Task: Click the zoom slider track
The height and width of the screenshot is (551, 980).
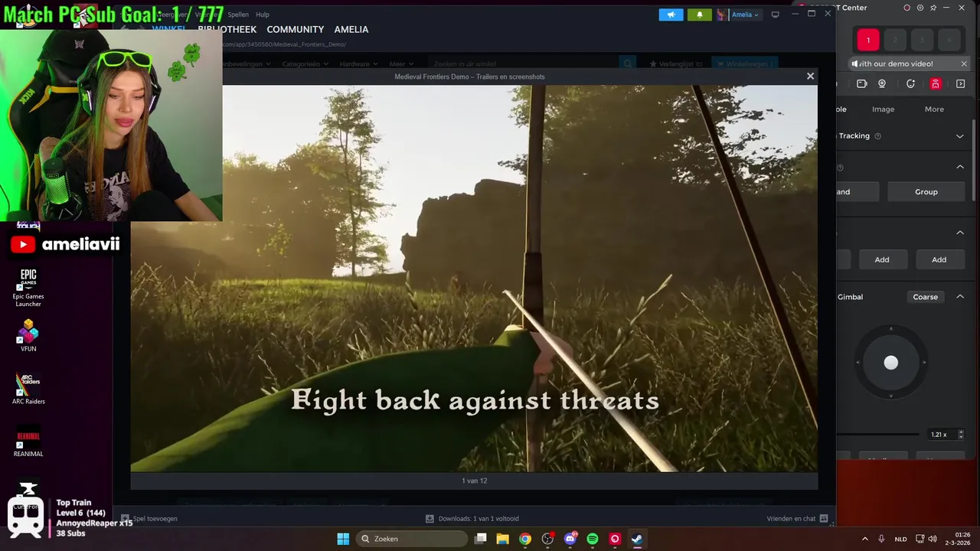Action: coord(878,435)
